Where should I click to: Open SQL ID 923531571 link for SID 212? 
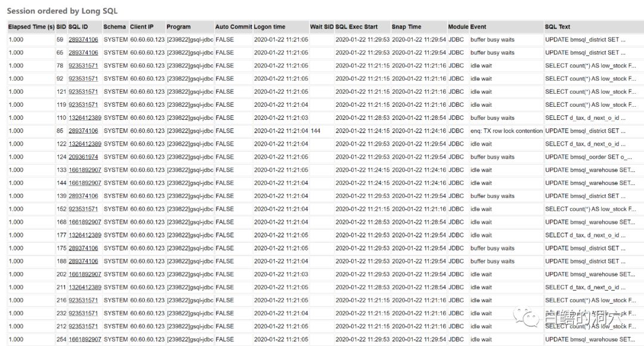point(83,327)
